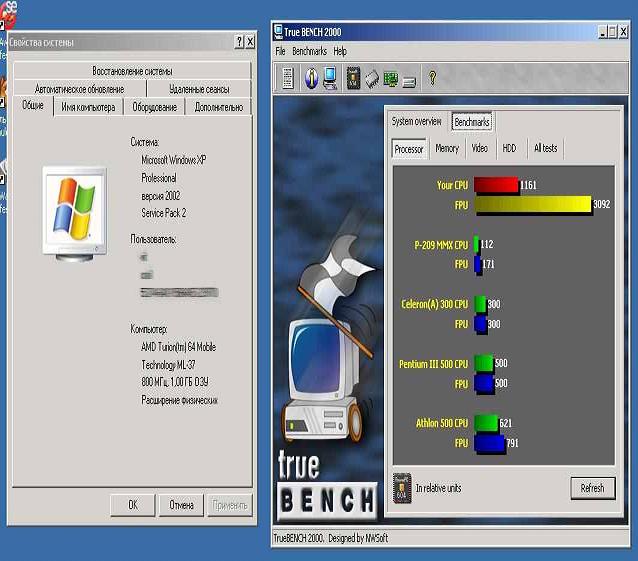This screenshot has height=561, width=638.
Task: Minimize the True BENCH 2000 window
Action: 603,32
